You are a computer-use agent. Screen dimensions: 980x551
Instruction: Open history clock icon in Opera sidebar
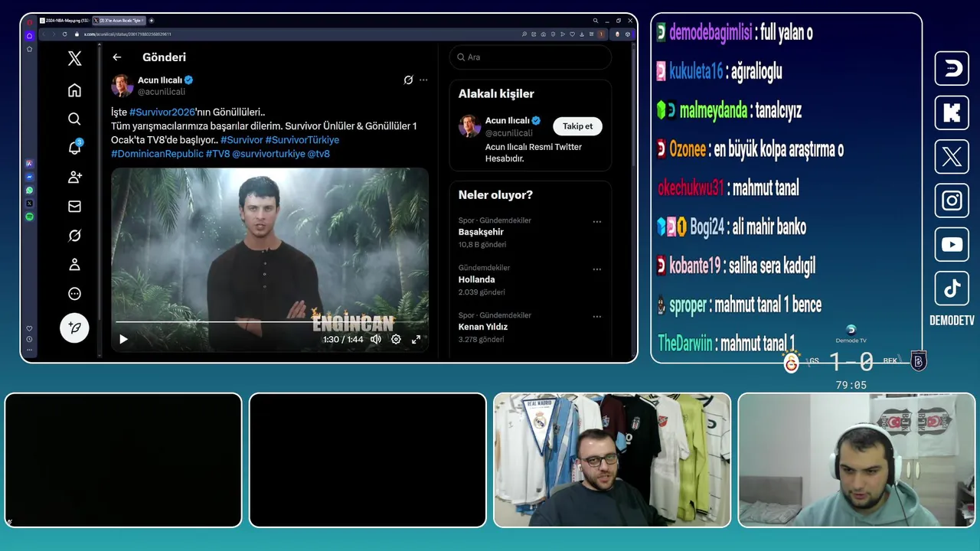pos(29,339)
